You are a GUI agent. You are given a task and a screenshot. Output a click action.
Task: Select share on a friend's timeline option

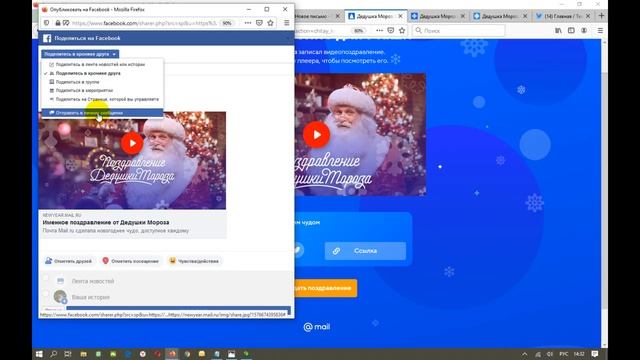(x=88, y=73)
